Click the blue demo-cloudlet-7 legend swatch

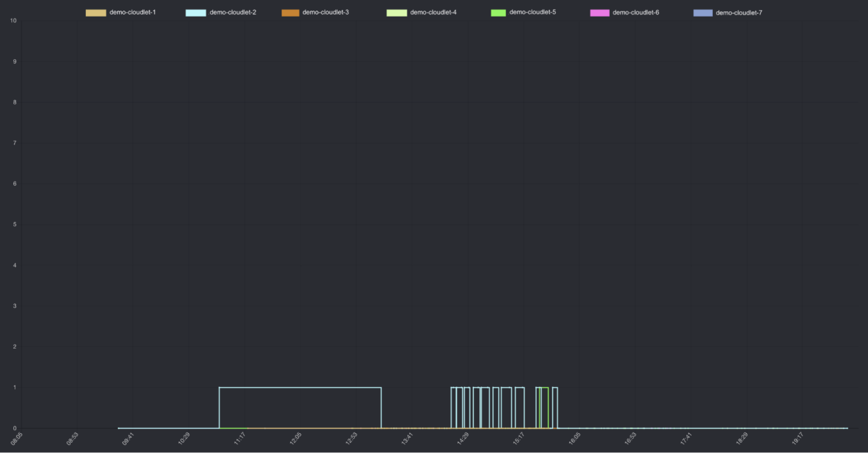tap(703, 13)
